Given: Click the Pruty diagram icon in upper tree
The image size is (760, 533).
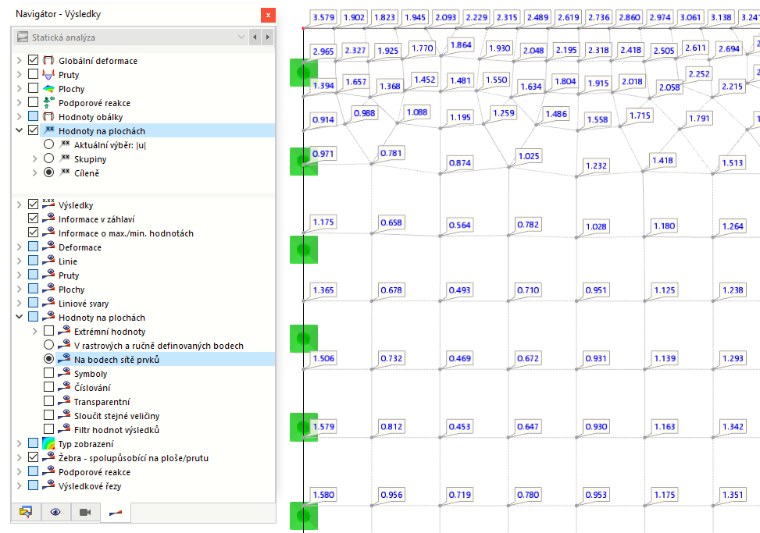Looking at the screenshot, I should [48, 75].
